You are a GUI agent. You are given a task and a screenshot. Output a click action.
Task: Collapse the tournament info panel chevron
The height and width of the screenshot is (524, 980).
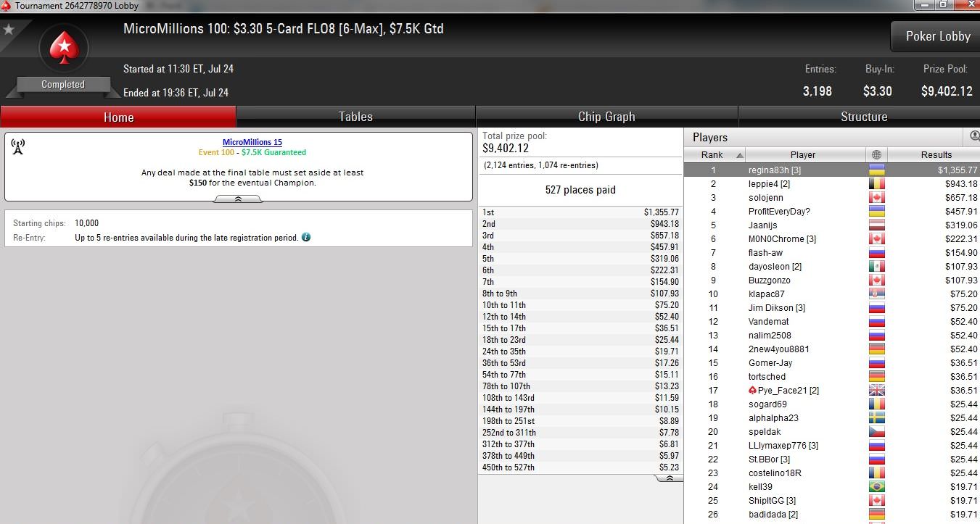point(238,199)
